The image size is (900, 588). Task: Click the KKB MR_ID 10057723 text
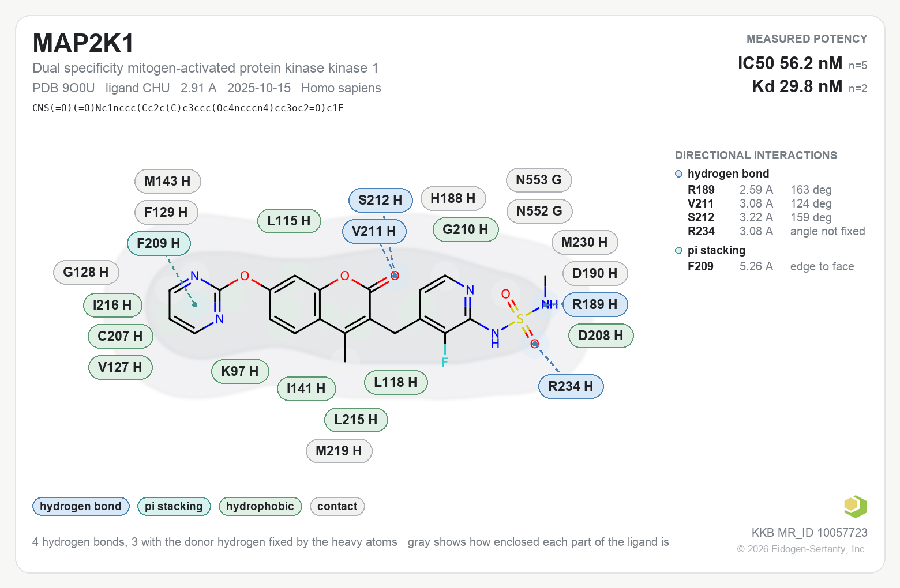pyautogui.click(x=809, y=533)
